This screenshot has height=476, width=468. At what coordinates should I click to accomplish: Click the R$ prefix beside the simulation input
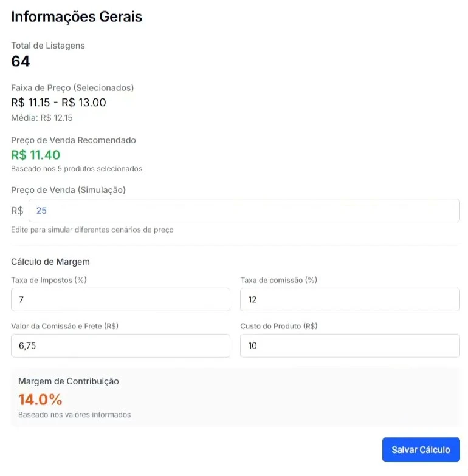point(17,210)
